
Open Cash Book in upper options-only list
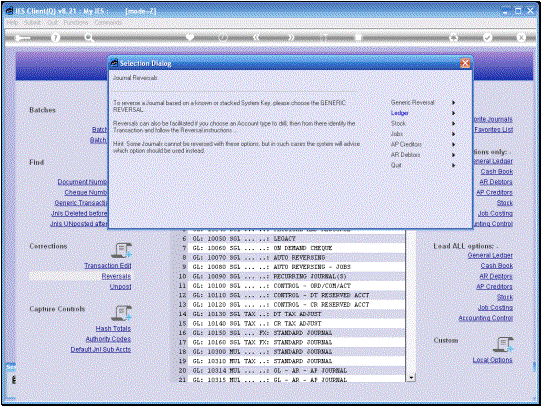(x=497, y=171)
